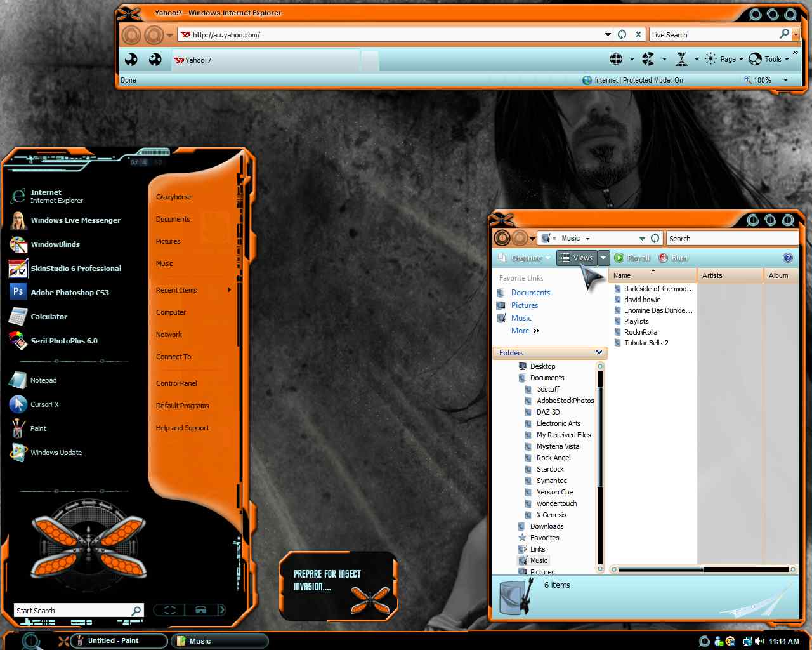This screenshot has height=650, width=812.
Task: Click the Live Search magnifier icon
Action: pos(785,34)
